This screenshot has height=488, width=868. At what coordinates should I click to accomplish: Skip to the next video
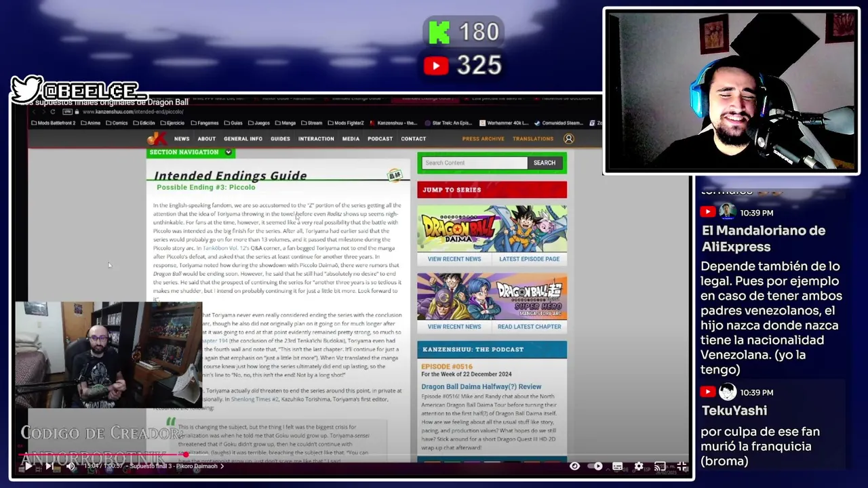[49, 466]
